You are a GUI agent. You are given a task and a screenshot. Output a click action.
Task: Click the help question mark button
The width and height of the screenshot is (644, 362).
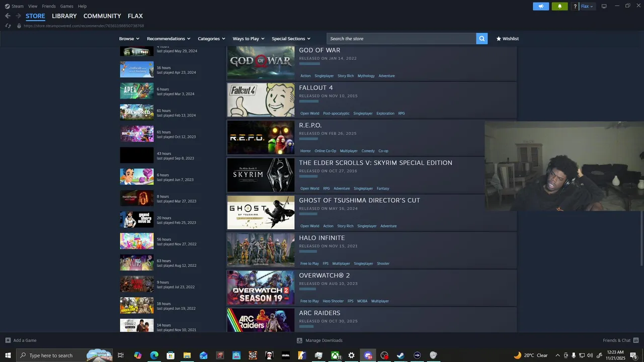575,6
